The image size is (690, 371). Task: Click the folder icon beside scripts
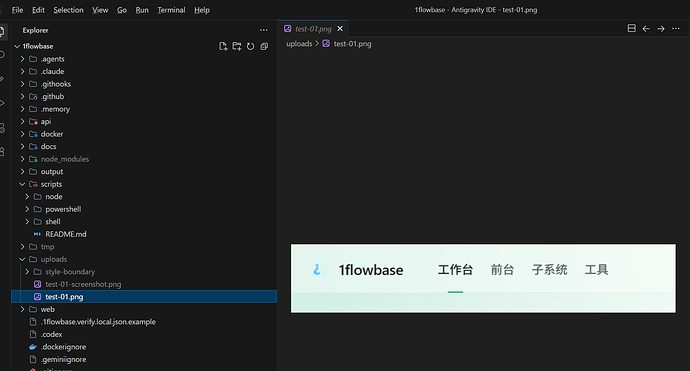[x=33, y=184]
